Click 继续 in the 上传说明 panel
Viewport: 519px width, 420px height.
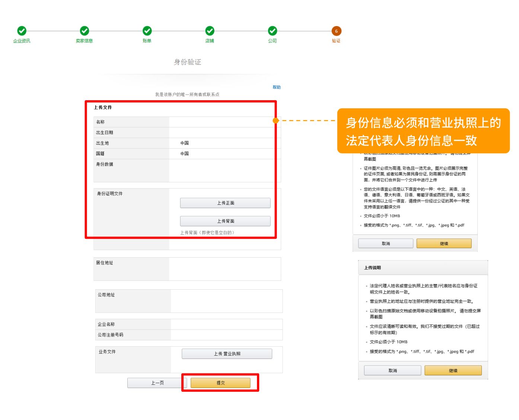pos(453,370)
